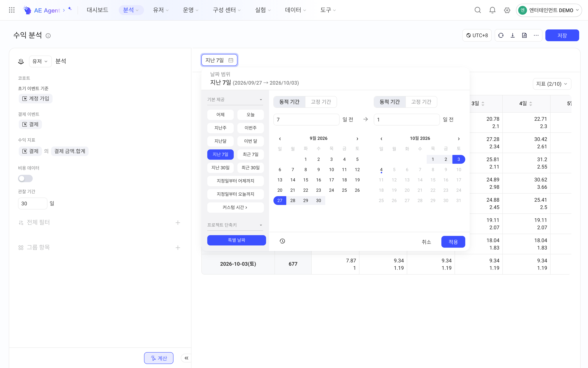Open the more options ellipsis
The width and height of the screenshot is (588, 368).
click(x=536, y=35)
